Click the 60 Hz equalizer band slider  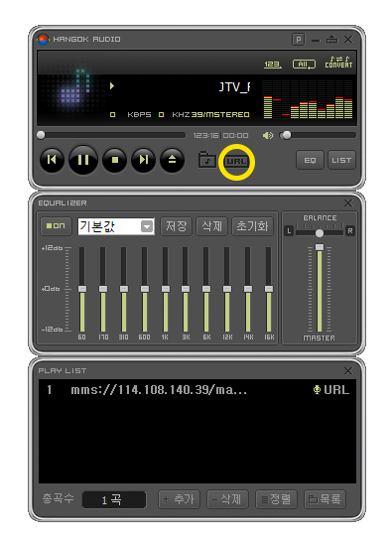82,289
